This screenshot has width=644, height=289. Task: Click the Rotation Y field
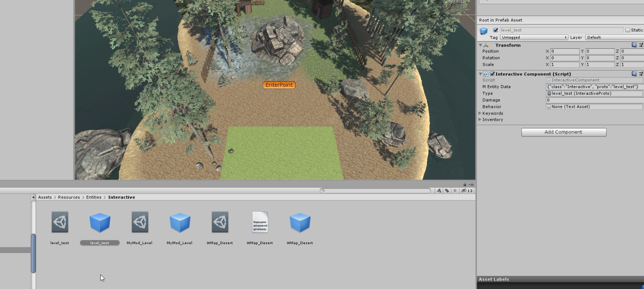pyautogui.click(x=600, y=58)
